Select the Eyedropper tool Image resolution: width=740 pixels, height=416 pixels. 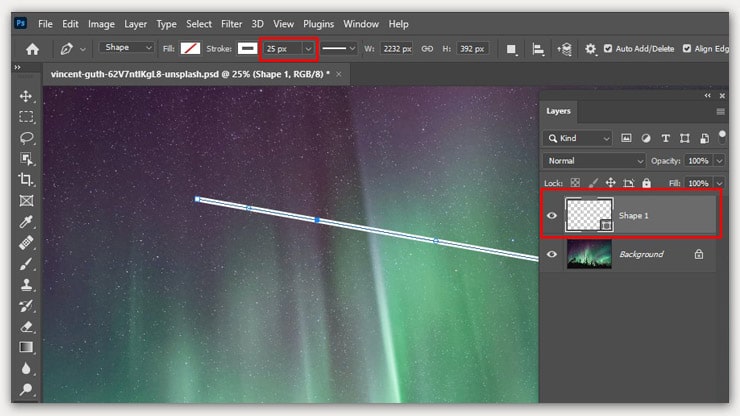(26, 221)
